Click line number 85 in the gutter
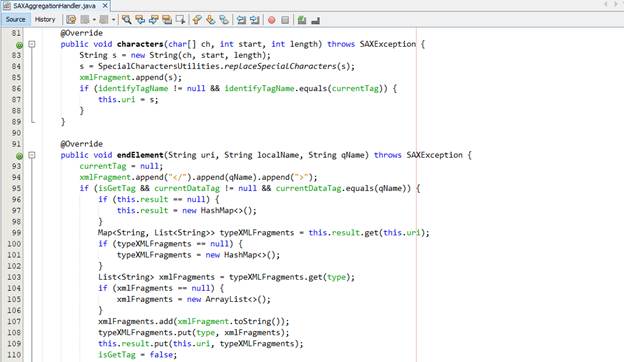624x362 pixels. click(16, 78)
